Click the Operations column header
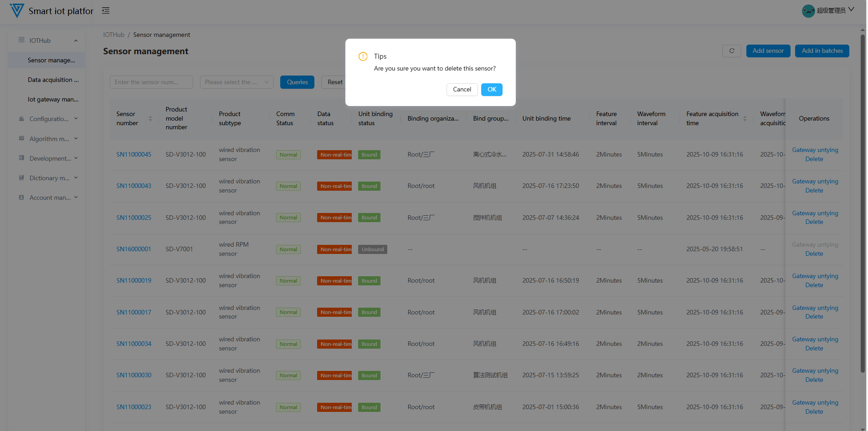Viewport: 868px width, 431px height. pos(814,119)
